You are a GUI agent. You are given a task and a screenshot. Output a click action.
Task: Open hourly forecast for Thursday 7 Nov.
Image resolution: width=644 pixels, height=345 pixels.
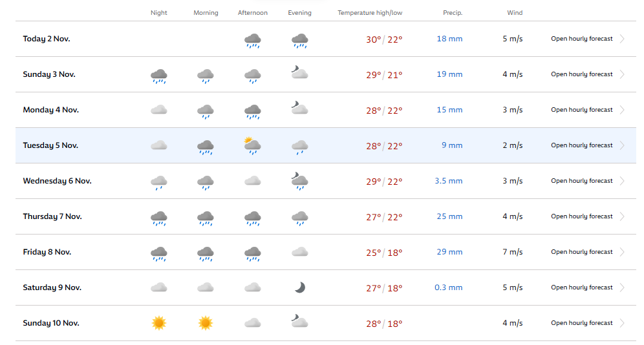point(581,216)
